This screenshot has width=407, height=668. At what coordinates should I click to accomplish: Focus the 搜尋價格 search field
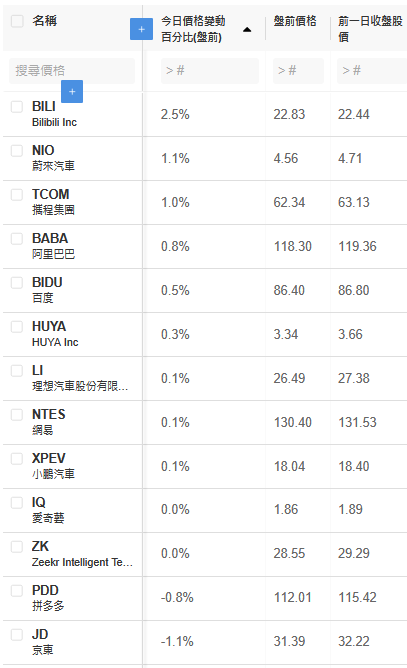click(x=72, y=71)
